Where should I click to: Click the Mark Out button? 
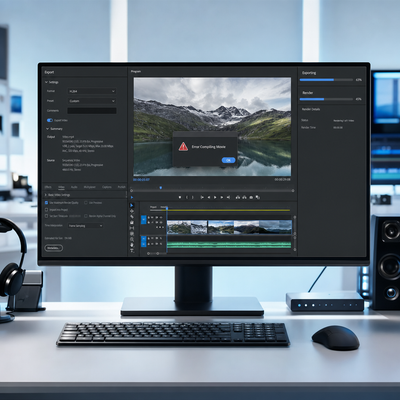click(x=192, y=197)
